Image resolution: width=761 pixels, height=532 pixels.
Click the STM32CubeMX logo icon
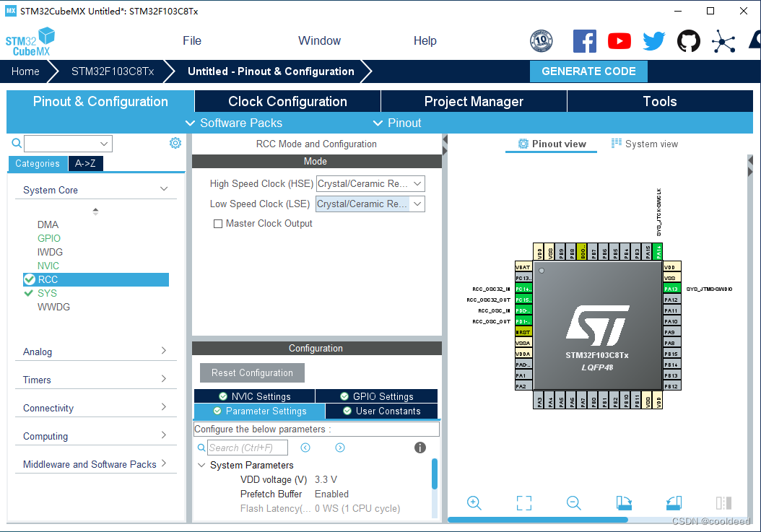point(30,41)
